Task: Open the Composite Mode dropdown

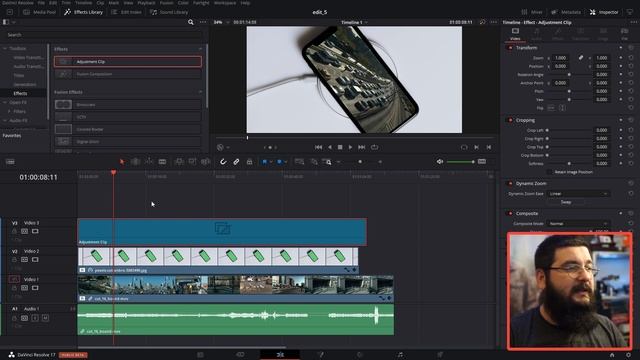Action: click(x=578, y=224)
